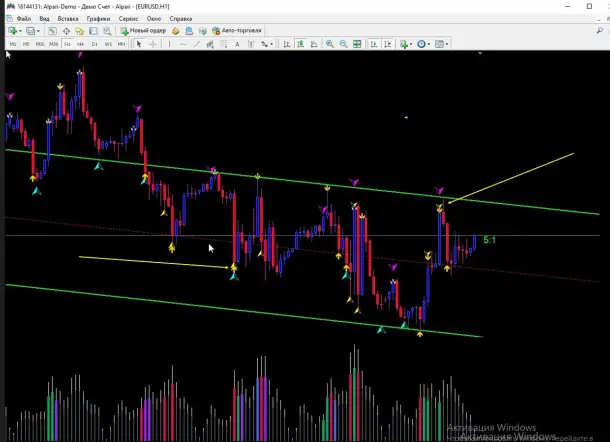Switch chart to bar chart display
610x442 pixels.
[286, 44]
